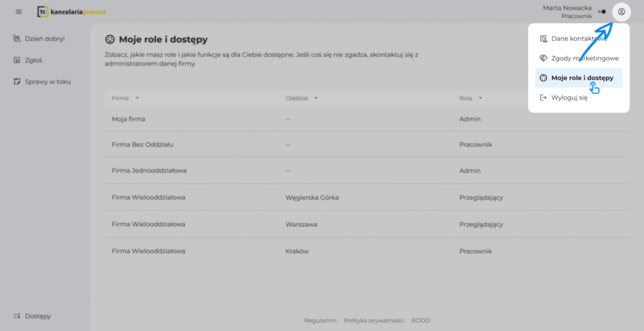The height and width of the screenshot is (331, 644).
Task: Click the Dostępy icon in sidebar
Action: point(17,316)
